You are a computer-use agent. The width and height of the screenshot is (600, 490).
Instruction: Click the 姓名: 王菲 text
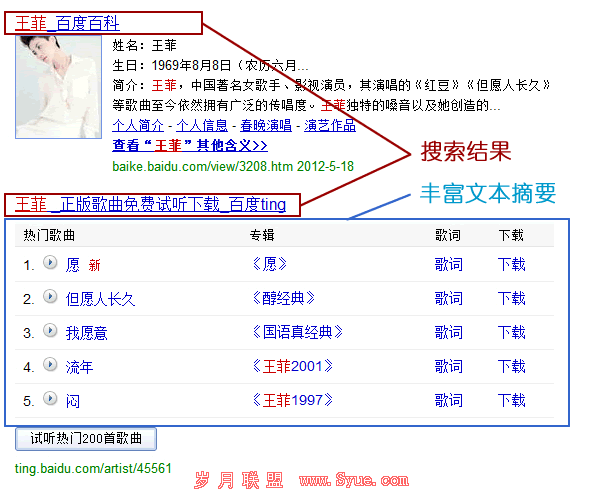pos(144,46)
